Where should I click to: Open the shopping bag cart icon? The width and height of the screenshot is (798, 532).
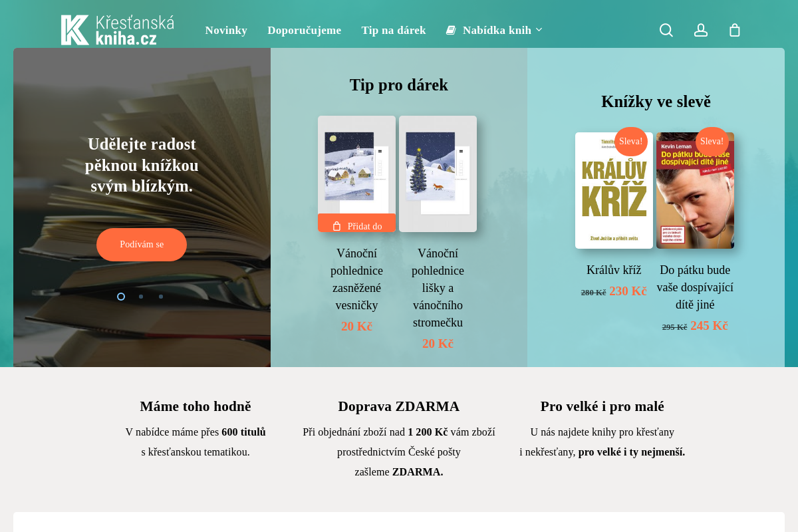click(735, 30)
